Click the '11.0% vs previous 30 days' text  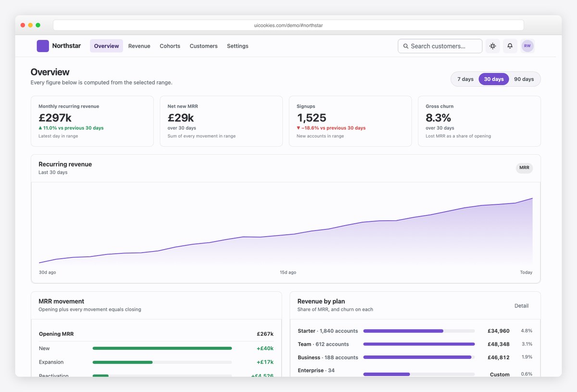(x=74, y=128)
